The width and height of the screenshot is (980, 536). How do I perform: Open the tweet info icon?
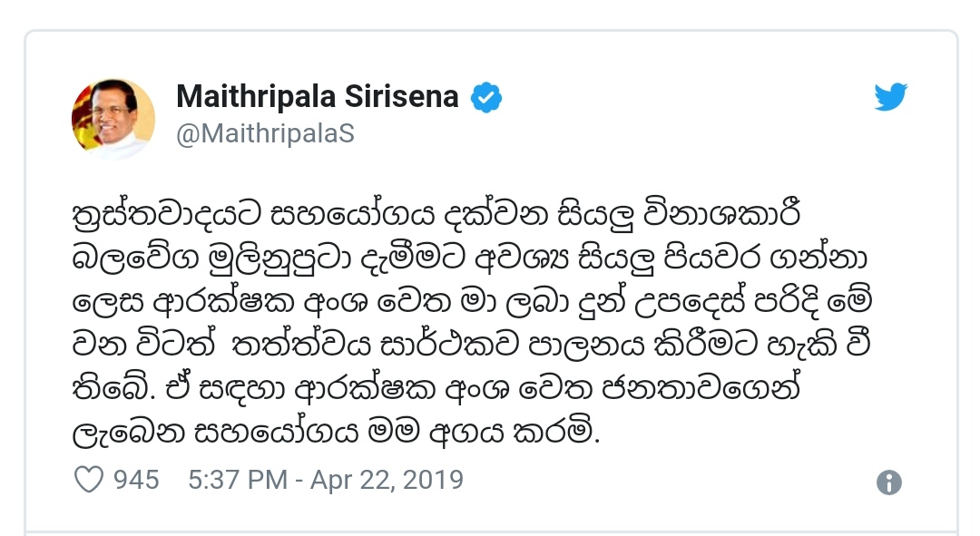pos(889,482)
